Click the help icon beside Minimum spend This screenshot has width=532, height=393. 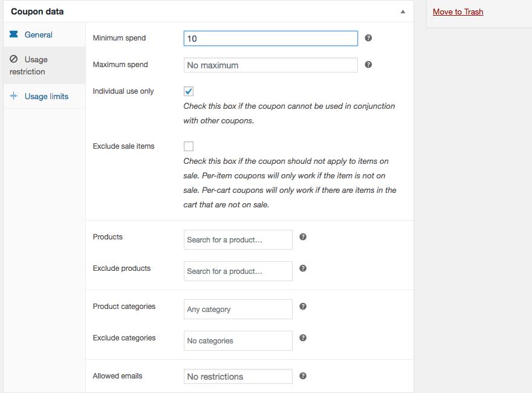368,38
